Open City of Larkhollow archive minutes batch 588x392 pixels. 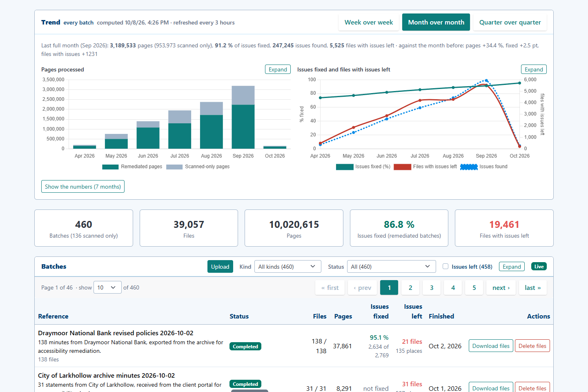[106, 376]
